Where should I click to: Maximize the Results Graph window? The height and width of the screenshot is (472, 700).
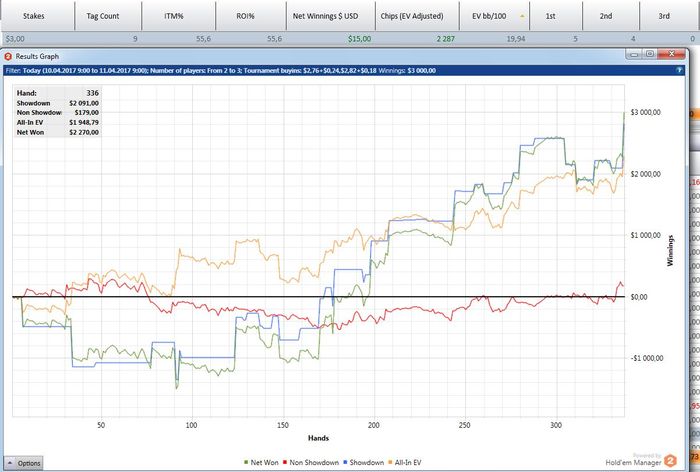[x=650, y=54]
